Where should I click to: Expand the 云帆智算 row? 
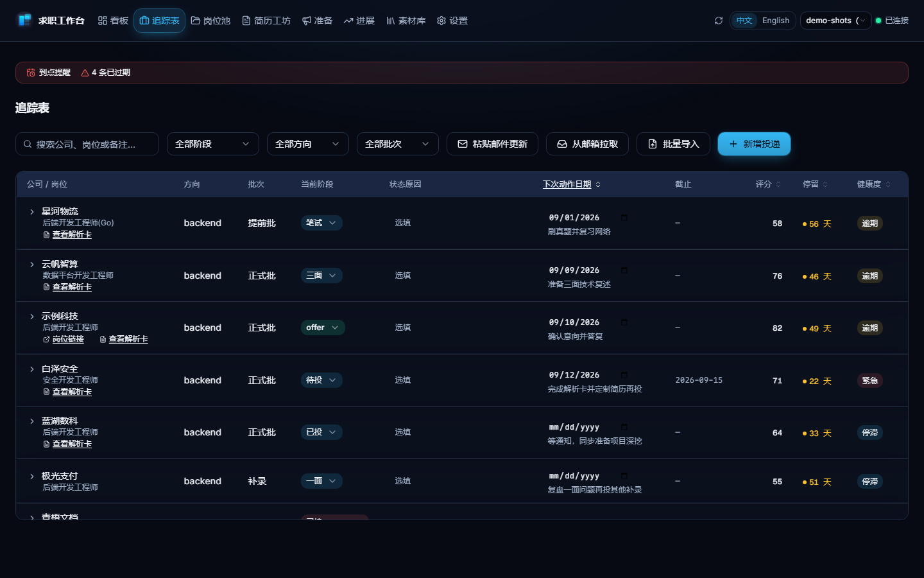pos(32,265)
